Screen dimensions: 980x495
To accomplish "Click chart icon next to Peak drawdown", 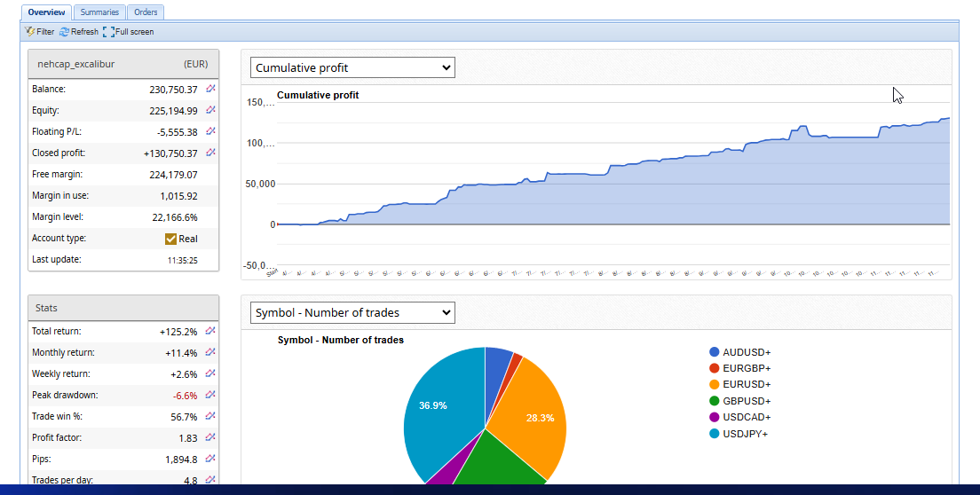I will tap(210, 395).
